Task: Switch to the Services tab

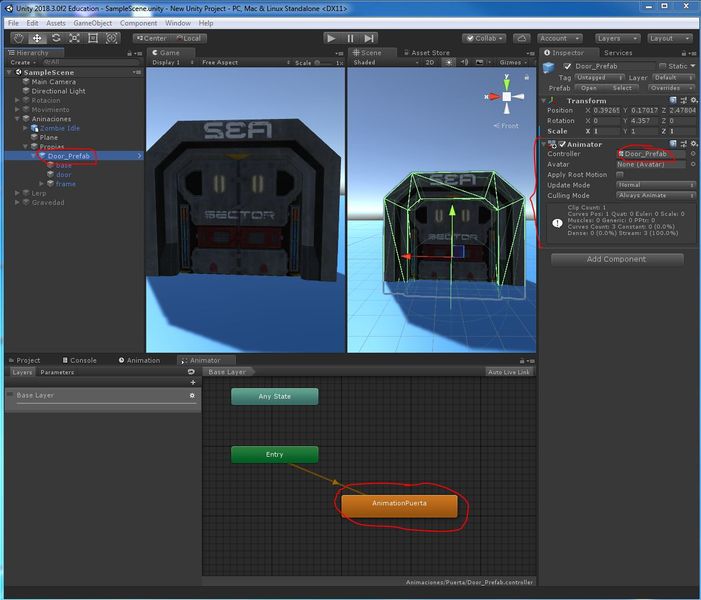Action: (x=618, y=53)
